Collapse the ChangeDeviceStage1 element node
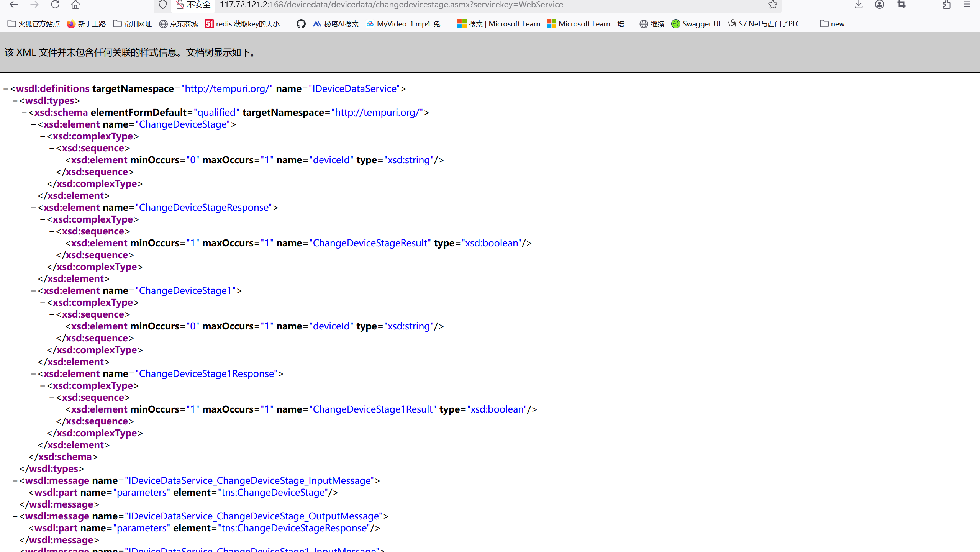Image resolution: width=980 pixels, height=552 pixels. pos(33,291)
